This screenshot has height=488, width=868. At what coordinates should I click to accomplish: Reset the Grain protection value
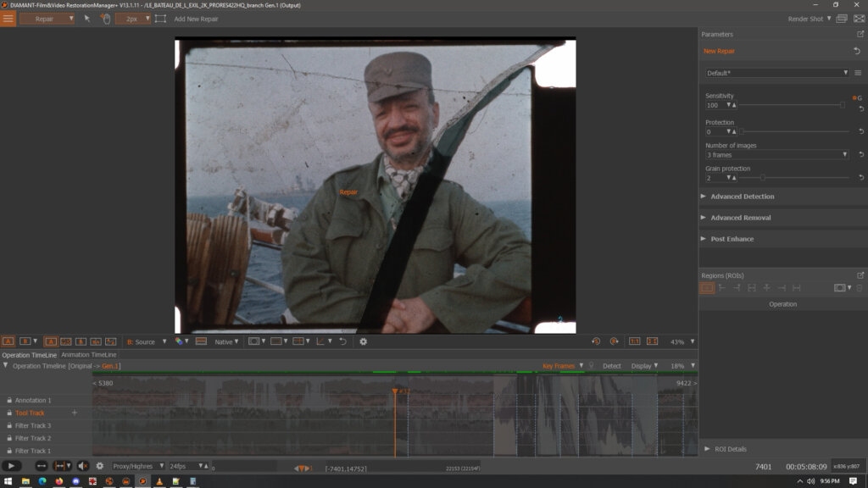point(861,178)
